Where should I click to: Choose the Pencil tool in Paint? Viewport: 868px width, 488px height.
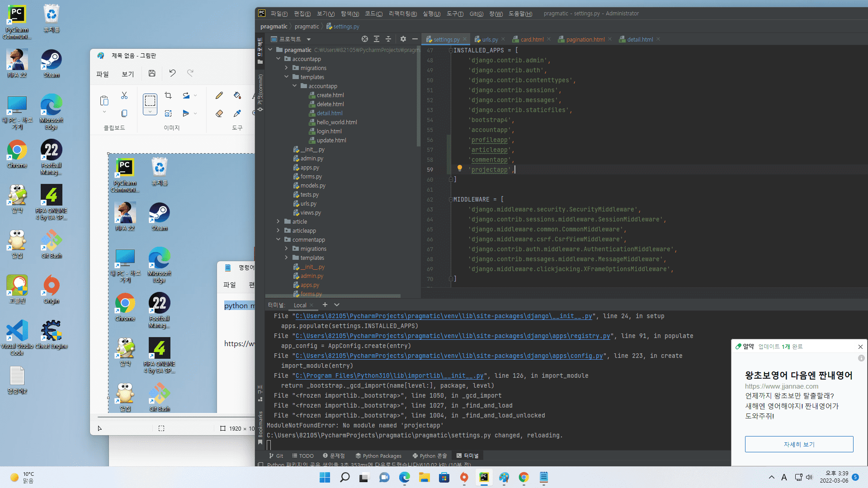[x=219, y=95]
